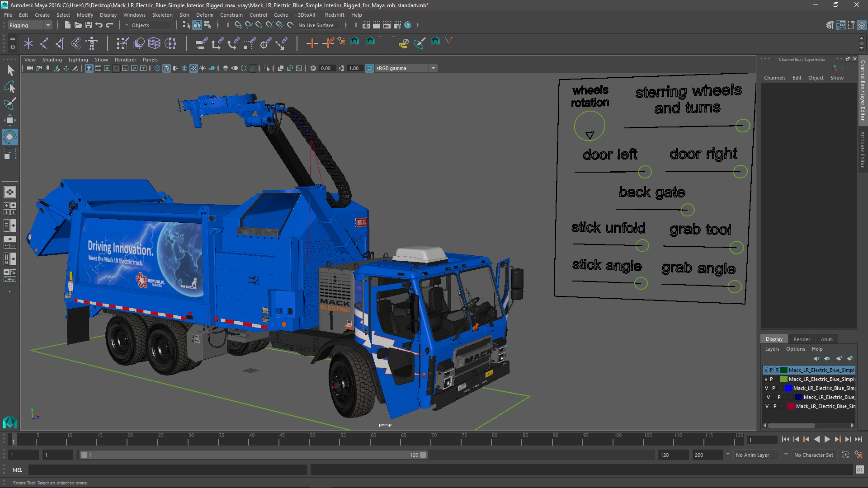
Task: Move selected layer up icon
Action: (816, 358)
